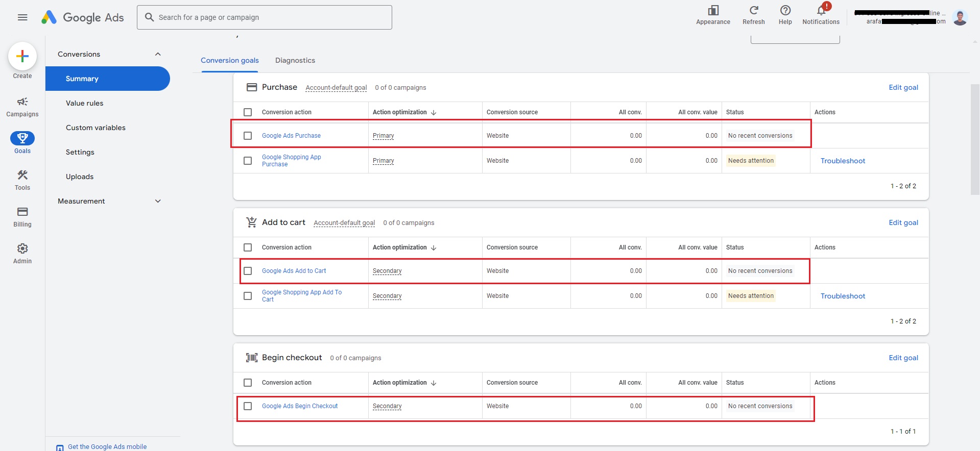Image resolution: width=980 pixels, height=451 pixels.
Task: Open Billing in sidebar
Action: (22, 217)
